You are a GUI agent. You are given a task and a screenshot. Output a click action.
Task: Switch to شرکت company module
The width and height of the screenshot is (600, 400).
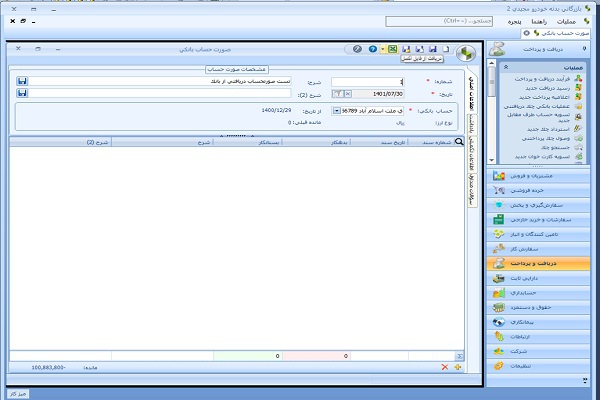[538, 351]
